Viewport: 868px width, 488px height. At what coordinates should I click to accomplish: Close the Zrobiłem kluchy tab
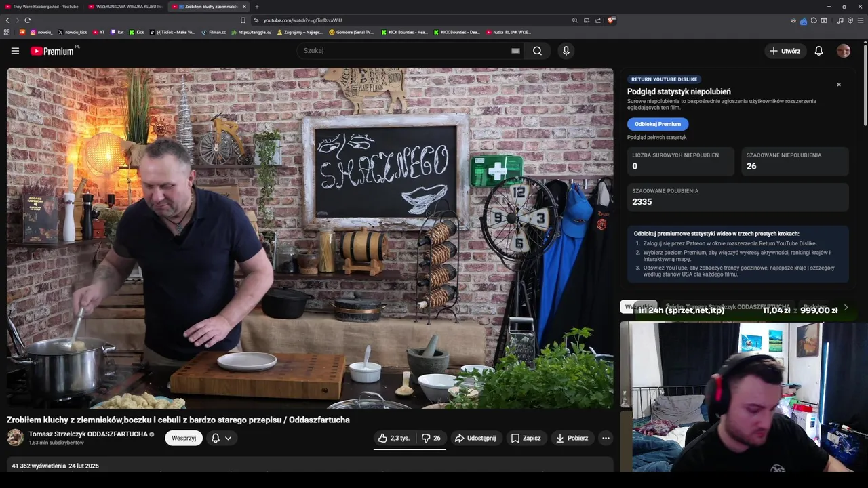245,7
